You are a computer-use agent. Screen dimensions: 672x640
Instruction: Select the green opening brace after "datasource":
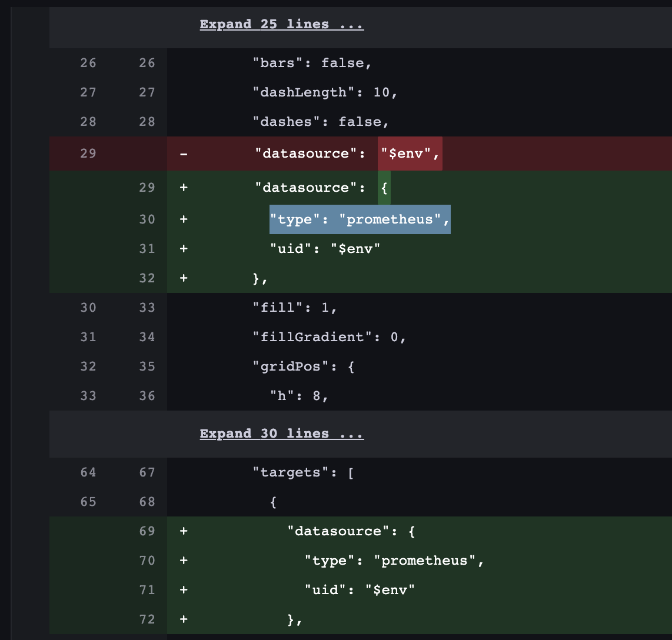click(x=384, y=187)
